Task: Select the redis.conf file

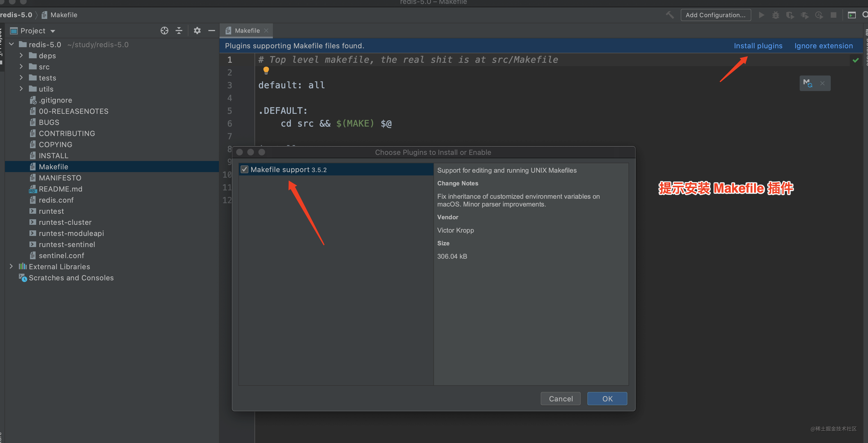Action: pos(112,200)
